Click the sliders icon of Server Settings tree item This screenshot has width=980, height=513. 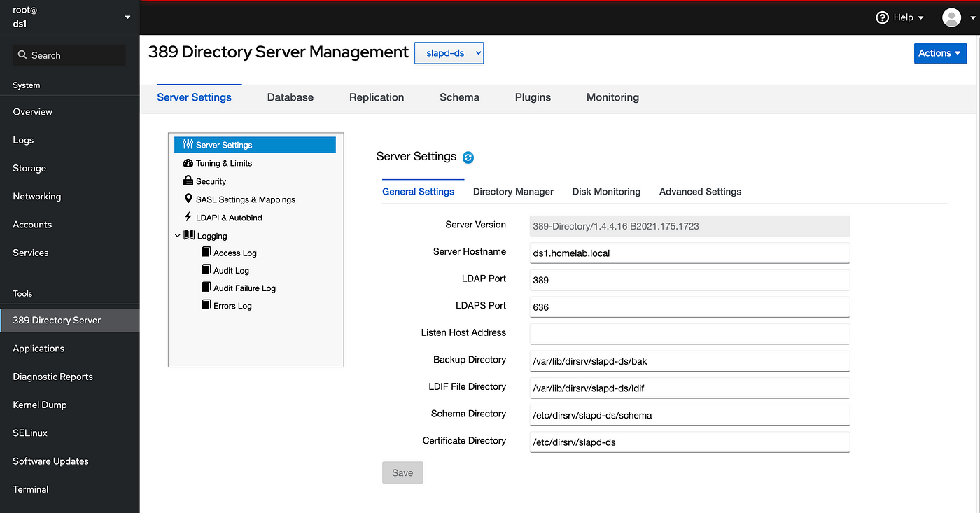[x=188, y=144]
